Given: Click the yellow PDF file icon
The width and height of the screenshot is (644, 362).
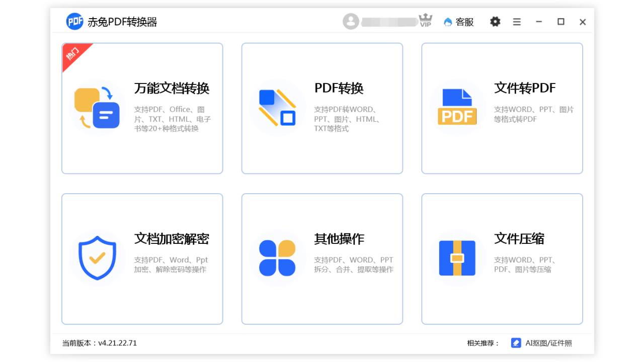Looking at the screenshot, I should tap(457, 108).
